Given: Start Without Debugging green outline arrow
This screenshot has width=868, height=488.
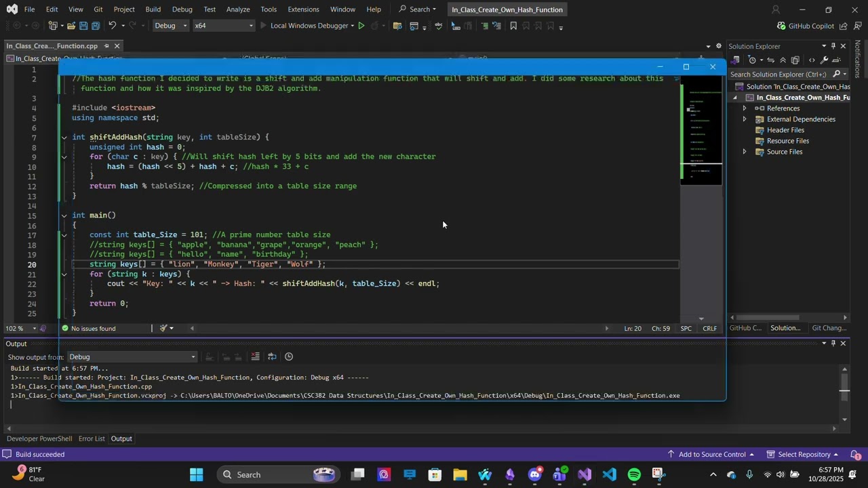Looking at the screenshot, I should 361,26.
